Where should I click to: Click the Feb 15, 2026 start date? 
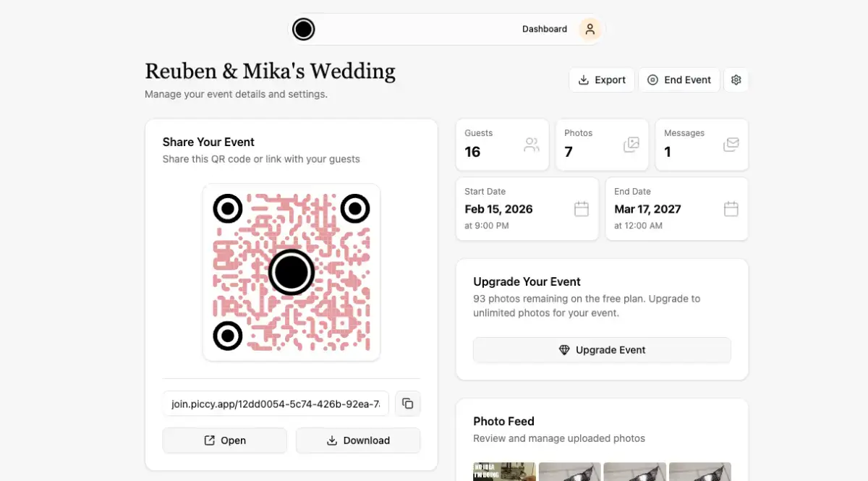[498, 209]
